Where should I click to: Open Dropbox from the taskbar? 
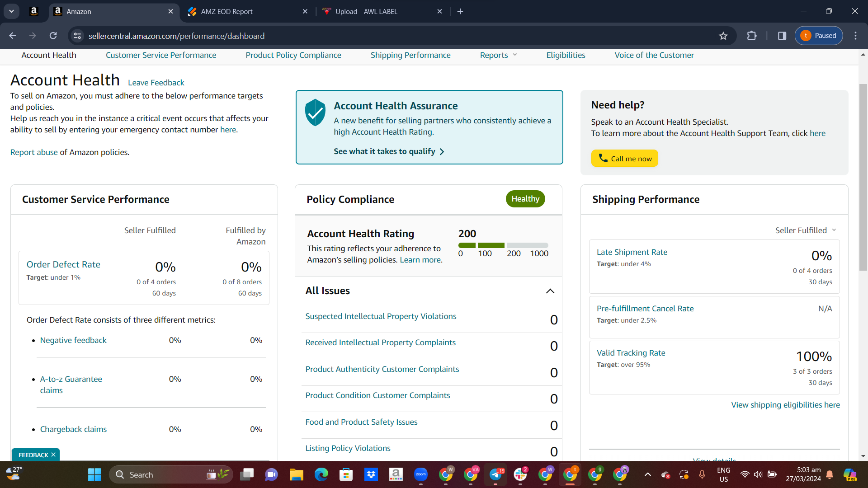[371, 475]
